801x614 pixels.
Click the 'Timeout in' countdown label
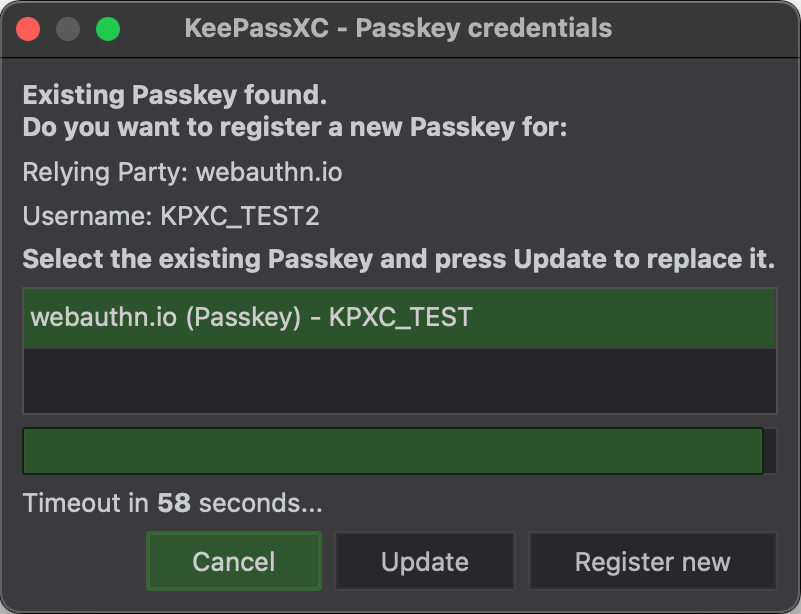pos(86,503)
